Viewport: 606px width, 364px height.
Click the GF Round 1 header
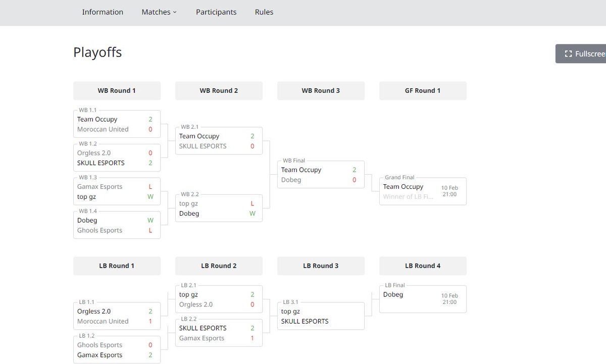[423, 91]
